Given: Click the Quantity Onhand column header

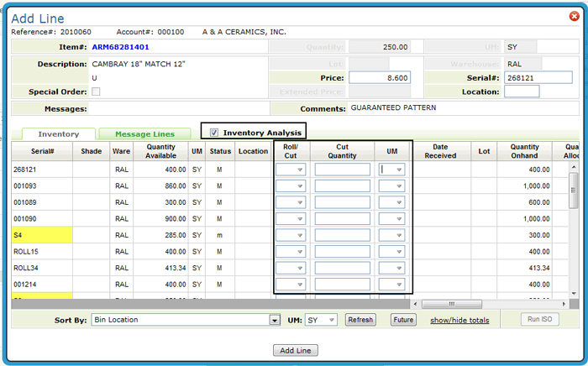Looking at the screenshot, I should 524,151.
